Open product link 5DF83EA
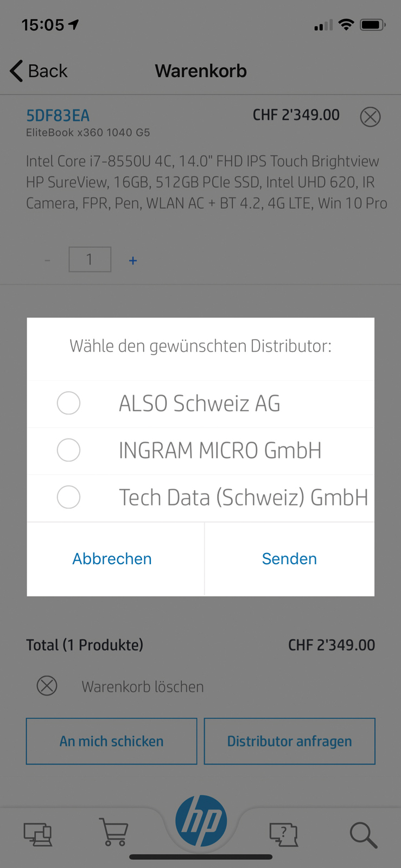The width and height of the screenshot is (401, 868). 58,116
